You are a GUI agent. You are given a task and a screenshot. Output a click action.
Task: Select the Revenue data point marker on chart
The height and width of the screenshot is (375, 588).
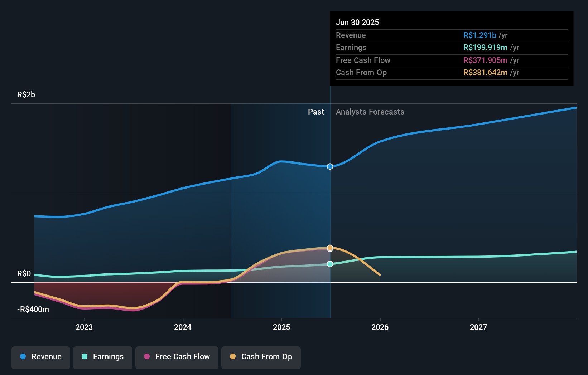coord(330,166)
